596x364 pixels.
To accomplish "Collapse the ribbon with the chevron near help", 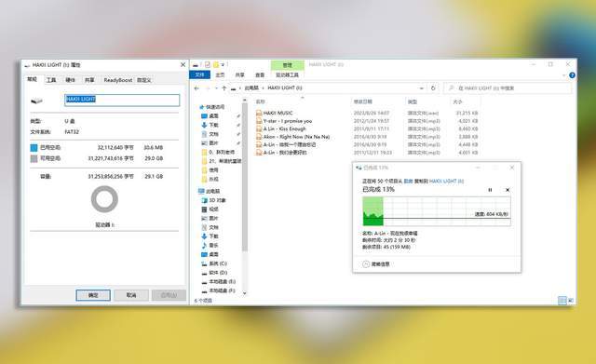I will coord(564,75).
